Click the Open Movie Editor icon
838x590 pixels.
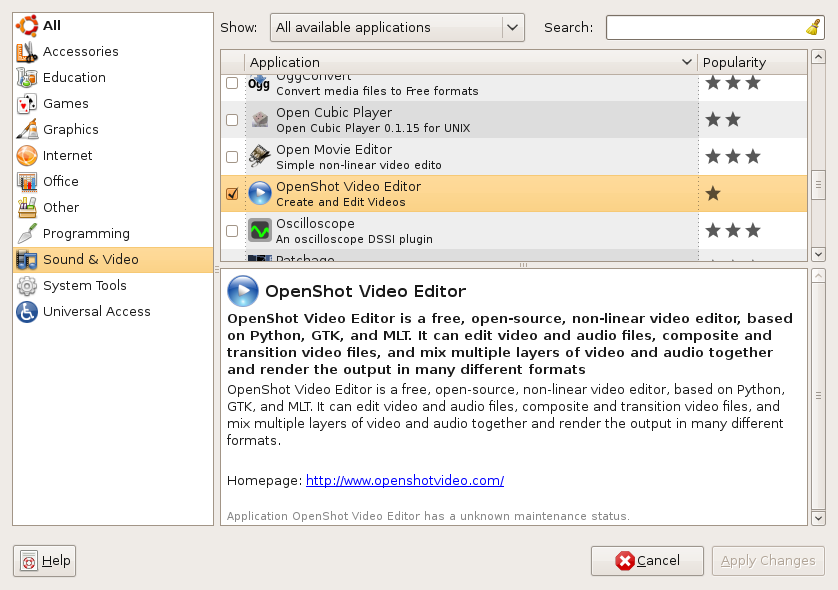(260, 157)
